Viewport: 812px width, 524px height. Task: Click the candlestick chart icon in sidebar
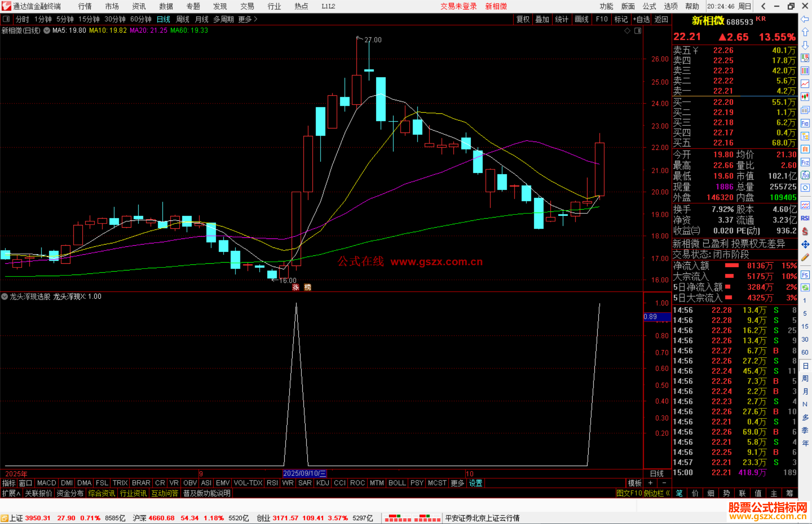pyautogui.click(x=805, y=97)
